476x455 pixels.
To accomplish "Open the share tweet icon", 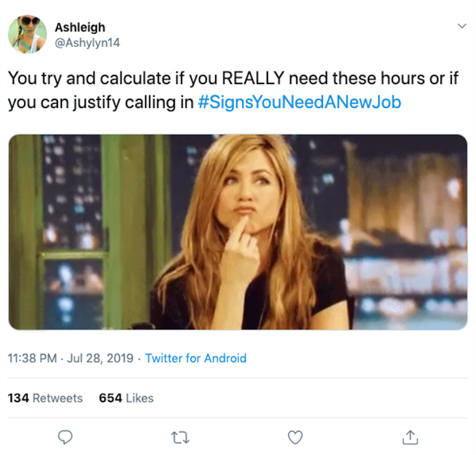I will point(409,437).
